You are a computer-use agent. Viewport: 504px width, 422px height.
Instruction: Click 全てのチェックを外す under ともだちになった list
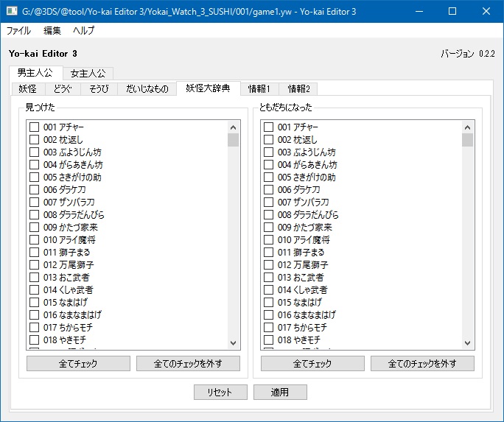pyautogui.click(x=422, y=363)
